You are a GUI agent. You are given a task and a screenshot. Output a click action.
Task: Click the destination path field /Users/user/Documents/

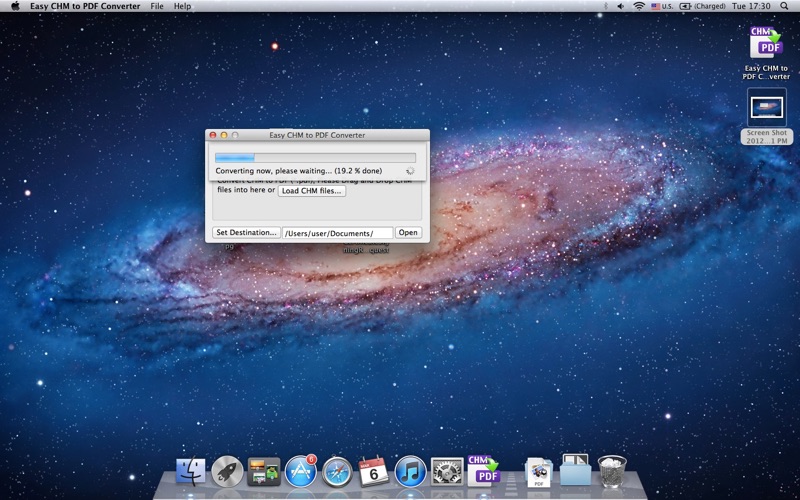click(x=338, y=233)
